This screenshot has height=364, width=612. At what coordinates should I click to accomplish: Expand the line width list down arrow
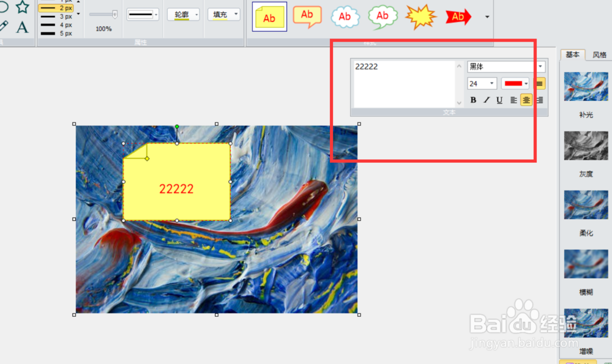tap(78, 14)
